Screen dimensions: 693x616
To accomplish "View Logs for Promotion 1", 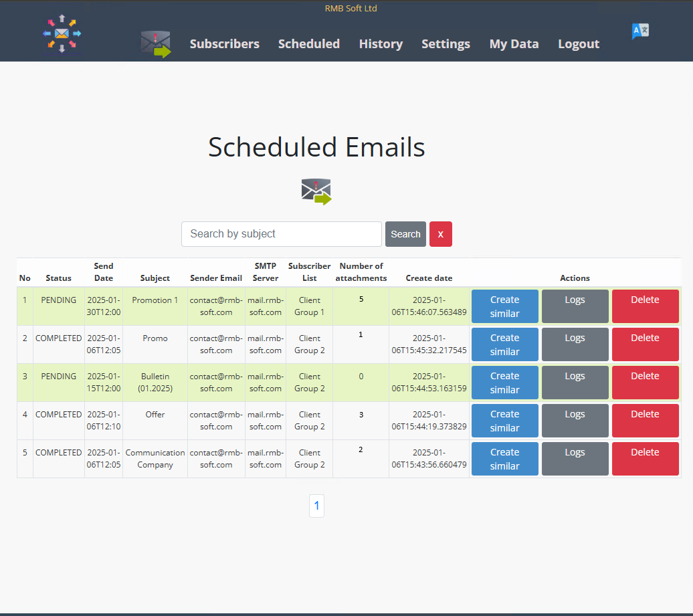I will pos(575,306).
